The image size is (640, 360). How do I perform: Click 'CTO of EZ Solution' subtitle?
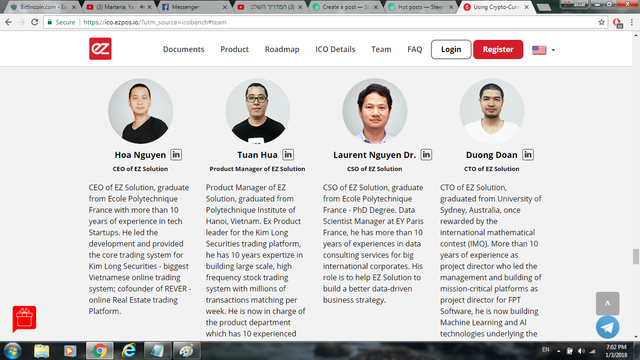coord(491,169)
